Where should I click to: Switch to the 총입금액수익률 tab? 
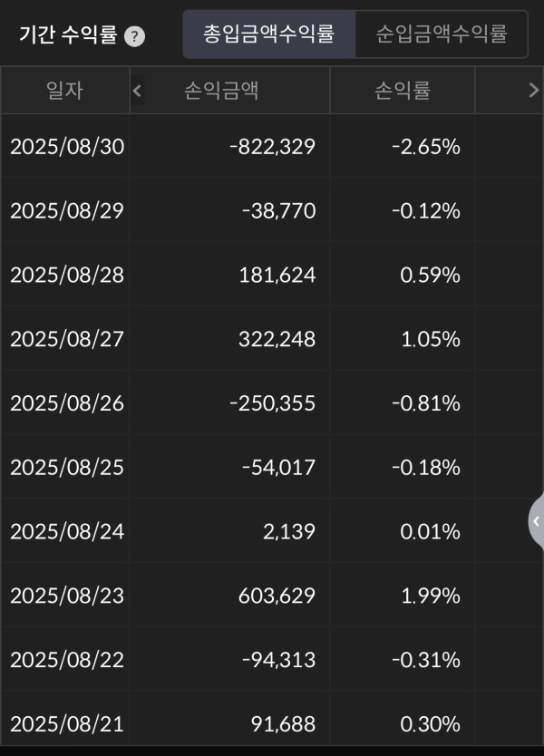tap(269, 34)
